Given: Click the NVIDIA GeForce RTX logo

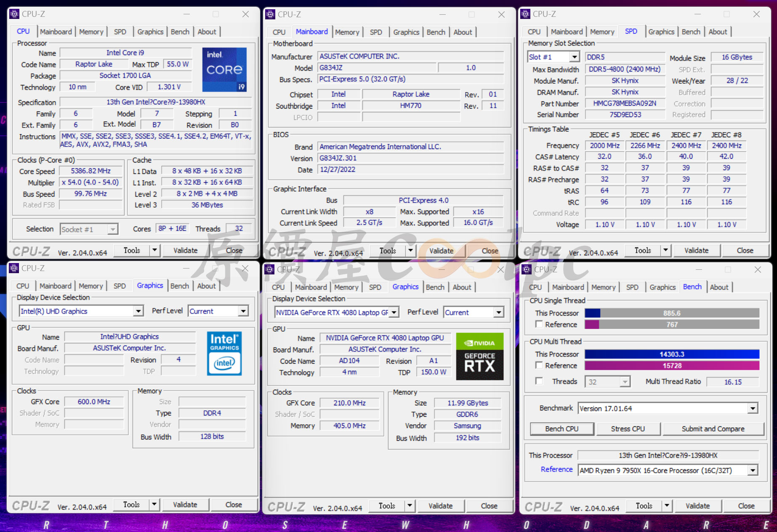Looking at the screenshot, I should click(x=480, y=356).
